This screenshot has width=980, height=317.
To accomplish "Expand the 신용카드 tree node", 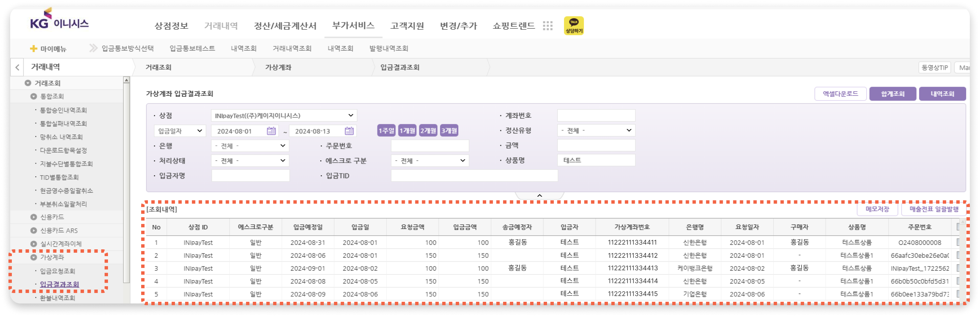I will coord(34,217).
